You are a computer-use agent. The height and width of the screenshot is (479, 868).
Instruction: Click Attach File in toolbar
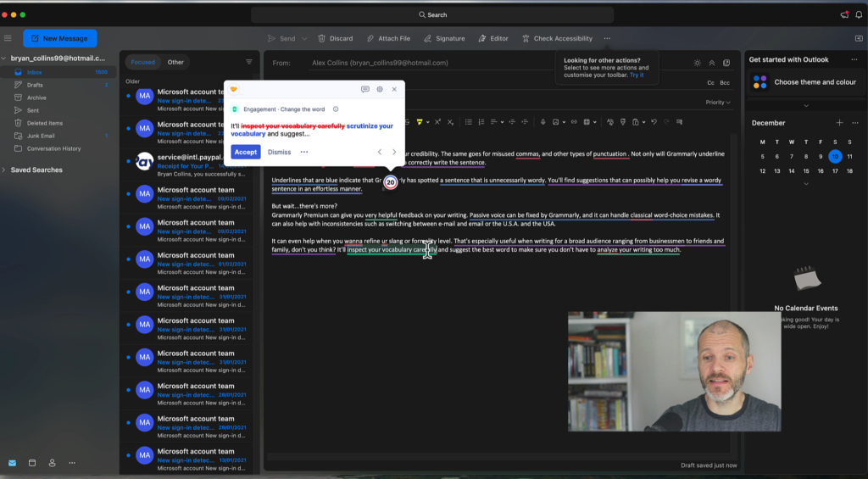tap(388, 38)
